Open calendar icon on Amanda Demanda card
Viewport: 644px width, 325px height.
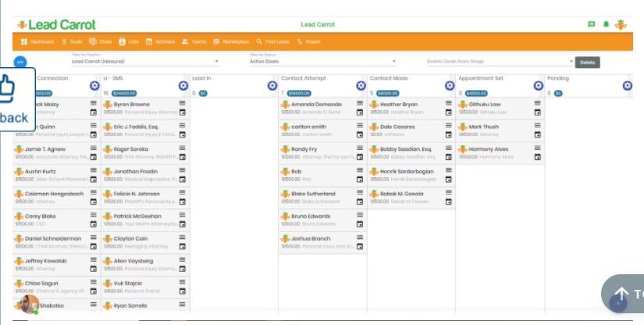(x=360, y=112)
